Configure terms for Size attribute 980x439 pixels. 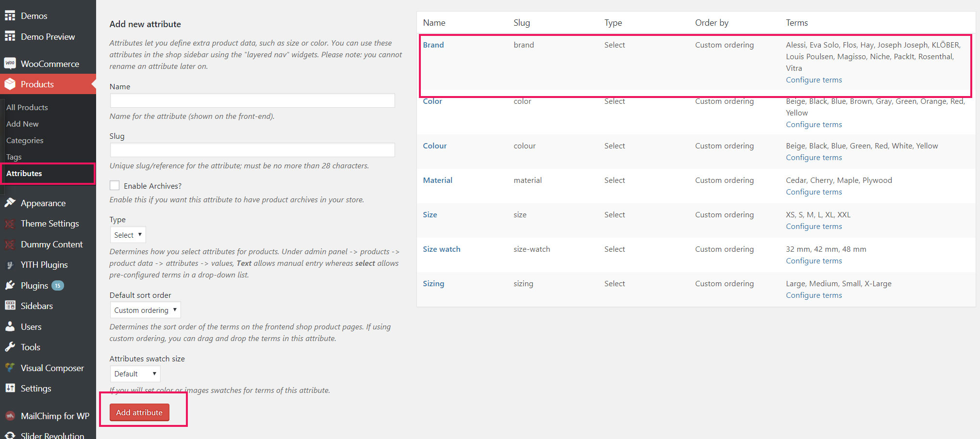[814, 226]
